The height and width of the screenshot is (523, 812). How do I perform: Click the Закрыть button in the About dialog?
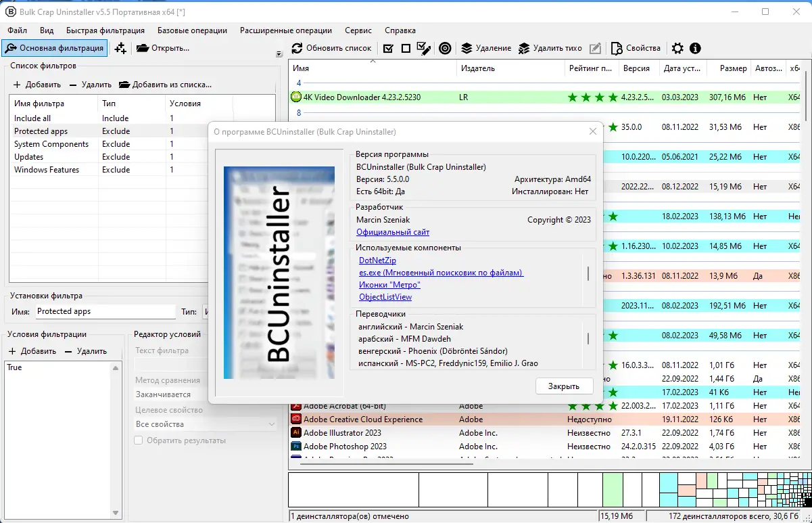564,385
